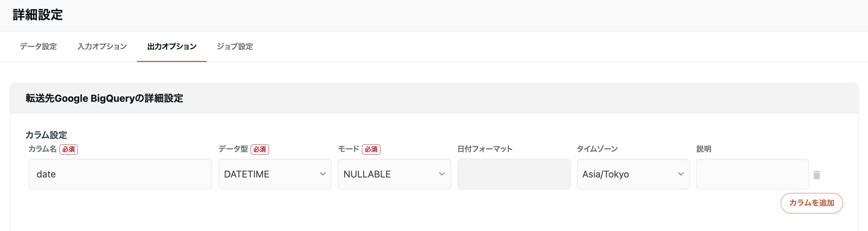The width and height of the screenshot is (868, 231).
Task: Click the 必須 badge next to カラム名
Action: tap(69, 149)
